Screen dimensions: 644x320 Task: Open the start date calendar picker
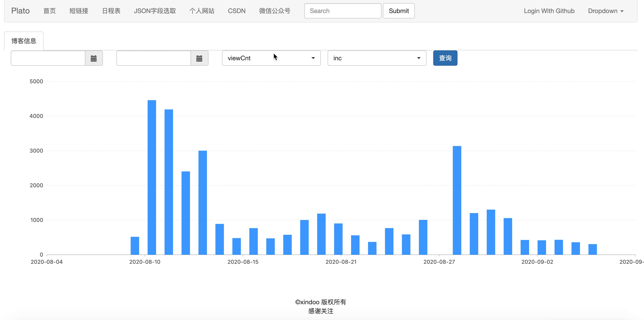coord(94,58)
